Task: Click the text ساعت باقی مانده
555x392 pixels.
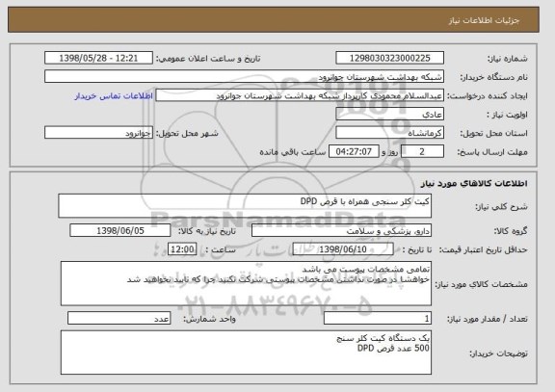Action: pyautogui.click(x=292, y=152)
